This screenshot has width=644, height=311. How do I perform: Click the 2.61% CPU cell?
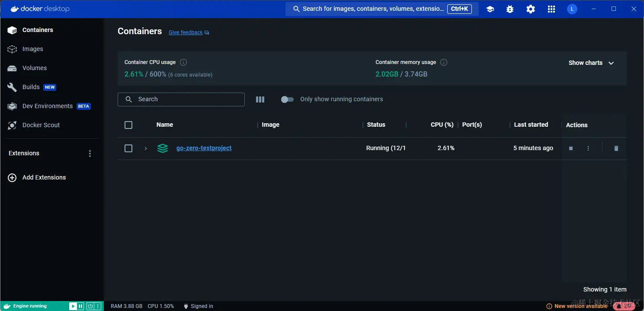446,148
